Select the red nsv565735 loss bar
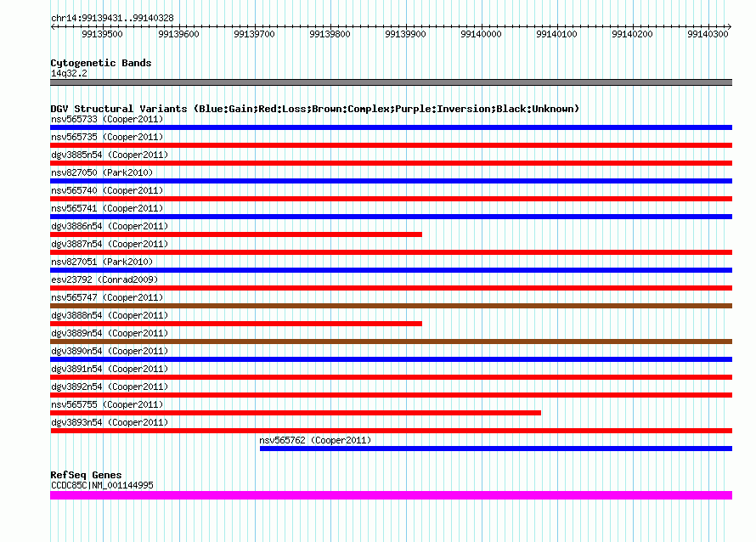Image resolution: width=756 pixels, height=542 pixels. point(391,145)
